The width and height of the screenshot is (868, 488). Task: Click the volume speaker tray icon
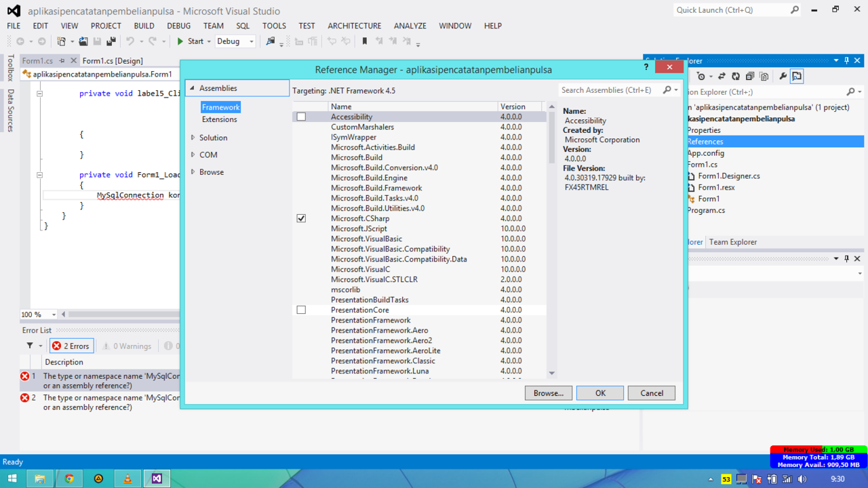[x=802, y=479]
